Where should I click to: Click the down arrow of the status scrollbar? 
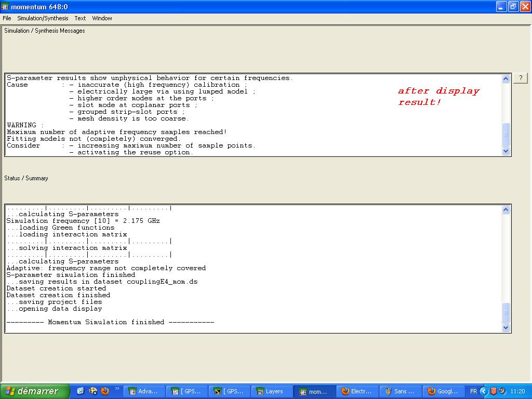click(506, 328)
